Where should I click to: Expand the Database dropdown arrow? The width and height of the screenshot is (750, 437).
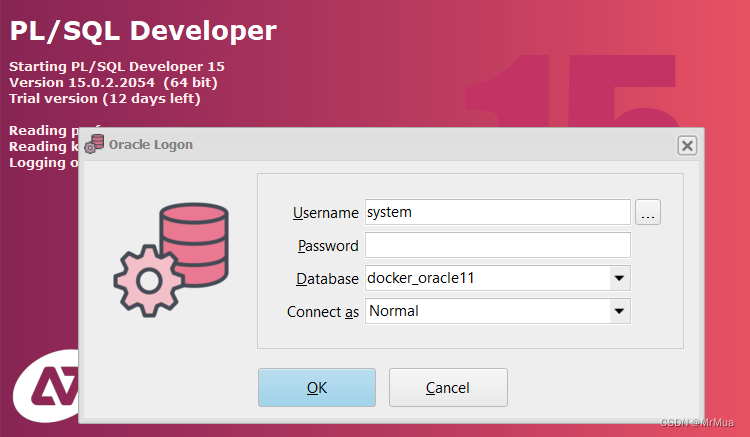619,278
